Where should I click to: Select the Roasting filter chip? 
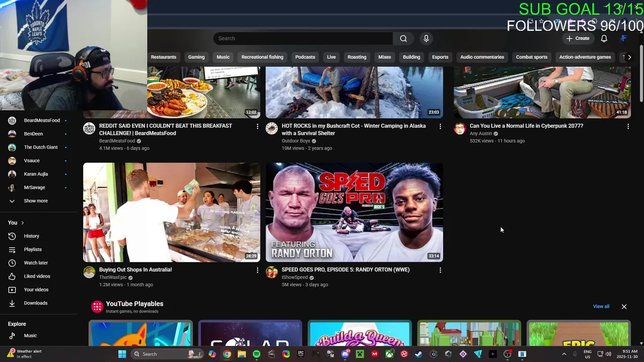357,57
